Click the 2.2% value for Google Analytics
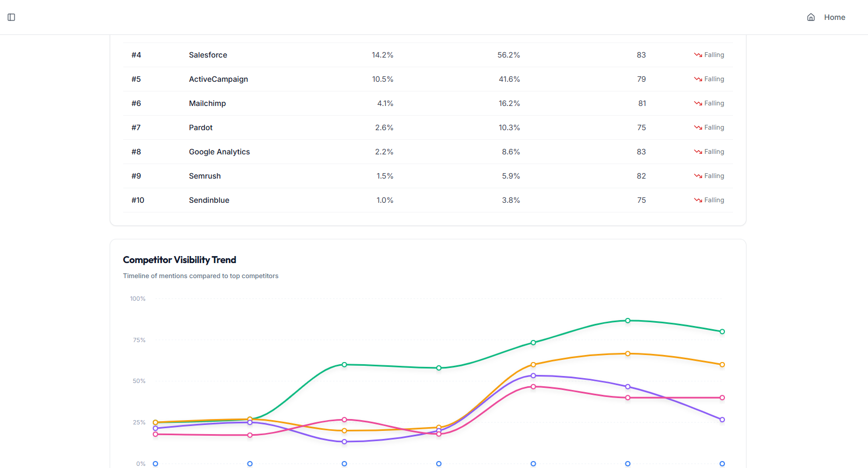Viewport: 868px width, 468px height. (x=384, y=152)
